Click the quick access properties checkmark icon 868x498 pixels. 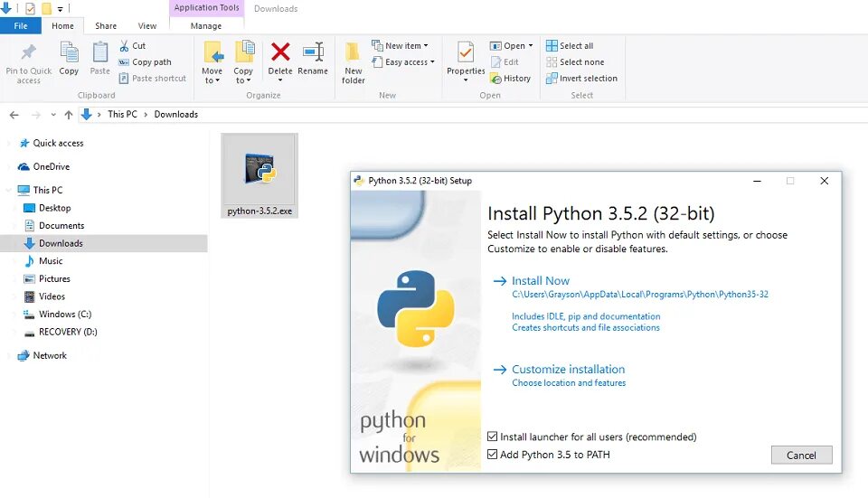(x=31, y=9)
